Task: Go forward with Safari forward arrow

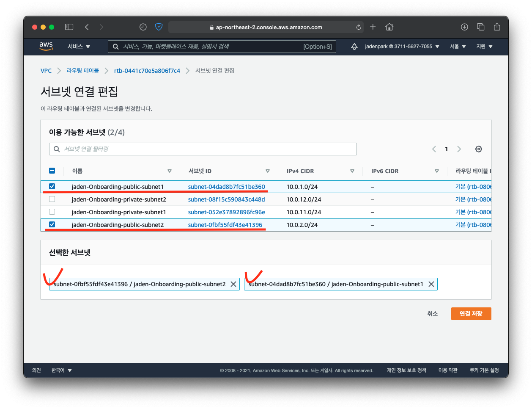Action: click(101, 27)
